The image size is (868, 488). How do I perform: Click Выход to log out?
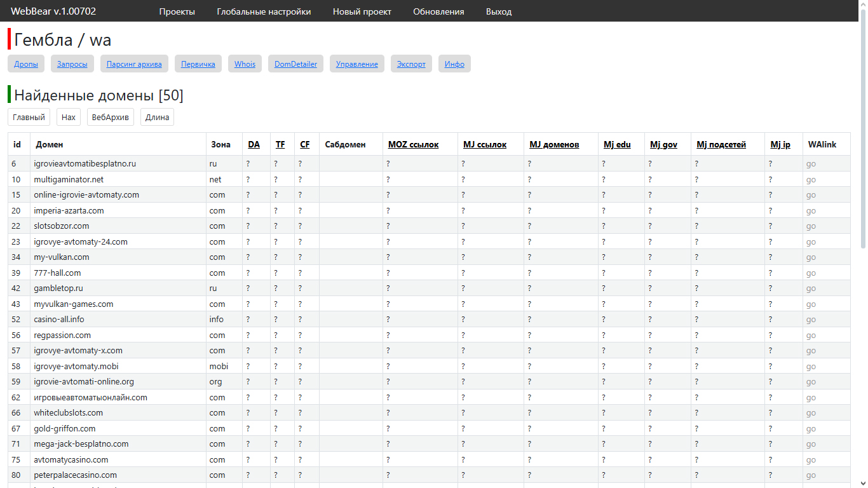[498, 11]
